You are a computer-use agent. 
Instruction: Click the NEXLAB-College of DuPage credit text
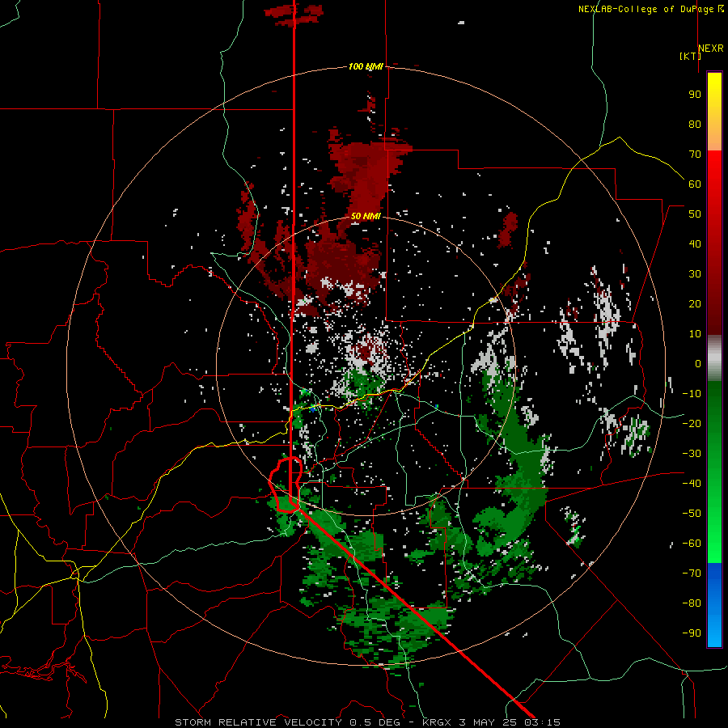[645, 9]
